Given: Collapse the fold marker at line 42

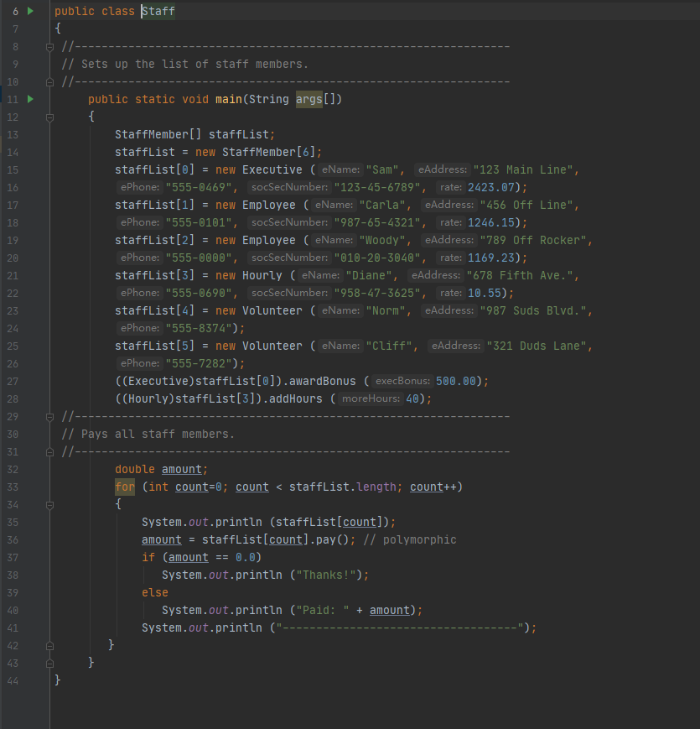Looking at the screenshot, I should pos(49,645).
